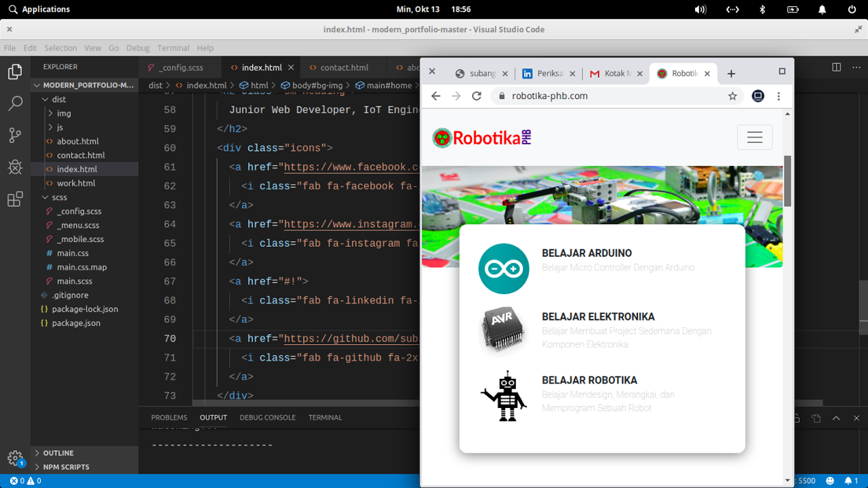The height and width of the screenshot is (488, 868).
Task: Collapse the dist folder
Action: click(x=85, y=100)
